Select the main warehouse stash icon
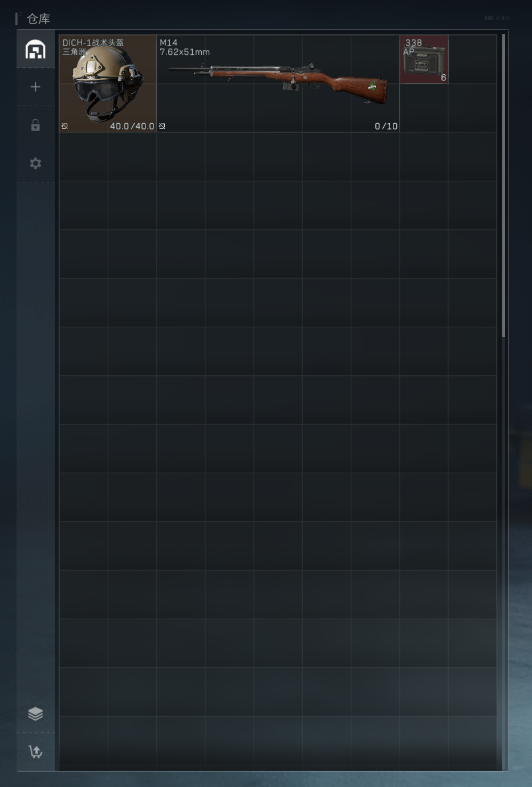This screenshot has height=787, width=532. 35,50
